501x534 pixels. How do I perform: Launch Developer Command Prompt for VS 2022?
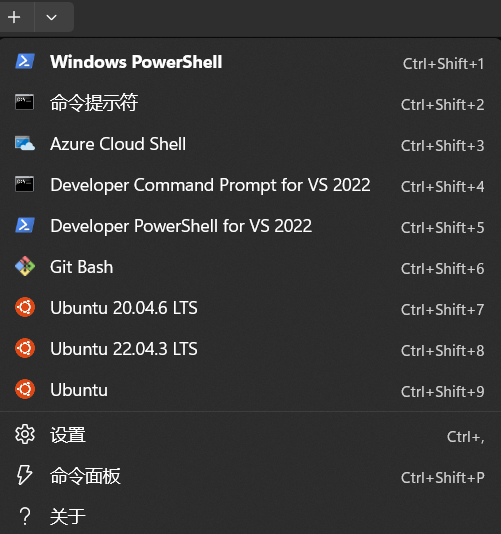[250, 185]
